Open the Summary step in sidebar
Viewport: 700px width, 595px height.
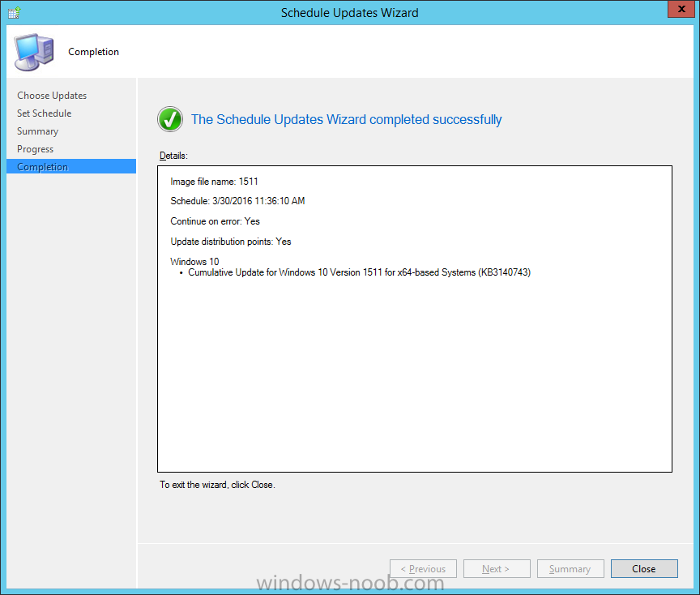tap(37, 131)
